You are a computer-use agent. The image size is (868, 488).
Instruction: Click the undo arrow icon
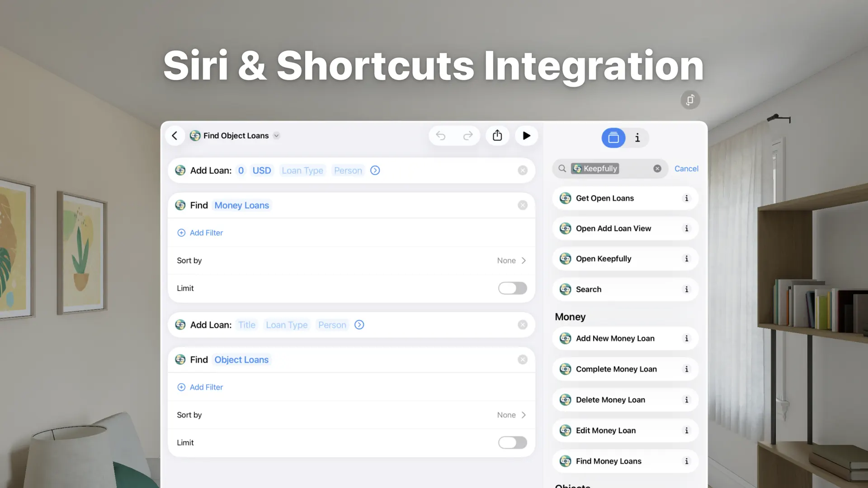[x=441, y=136]
